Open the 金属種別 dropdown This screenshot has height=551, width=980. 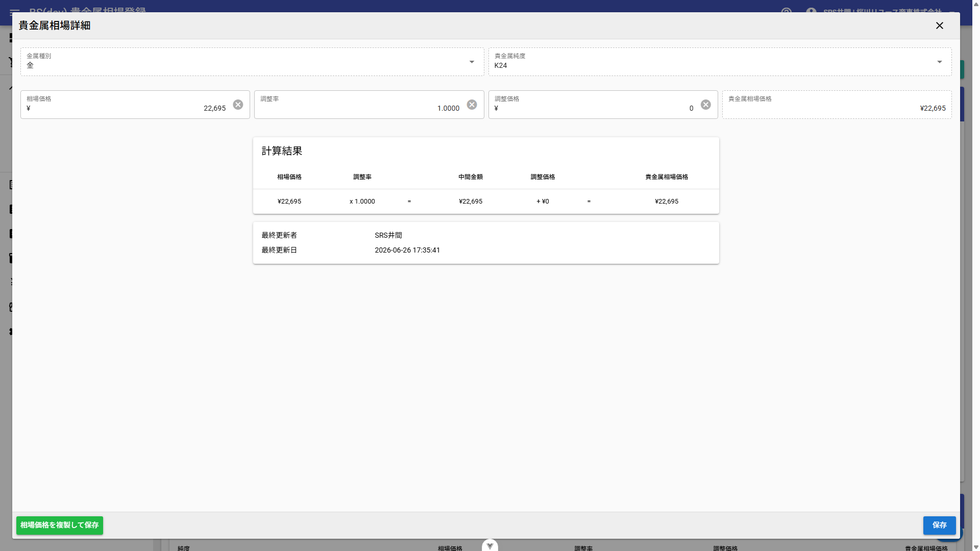[x=252, y=62]
